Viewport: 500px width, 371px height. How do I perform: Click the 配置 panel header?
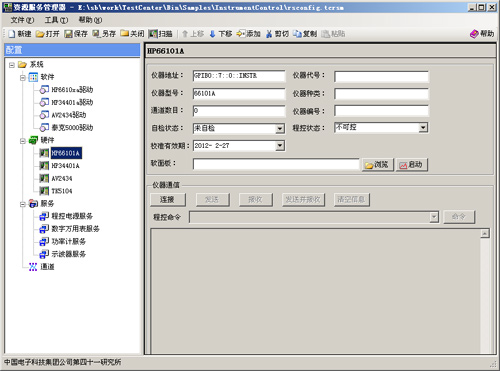tap(72, 50)
